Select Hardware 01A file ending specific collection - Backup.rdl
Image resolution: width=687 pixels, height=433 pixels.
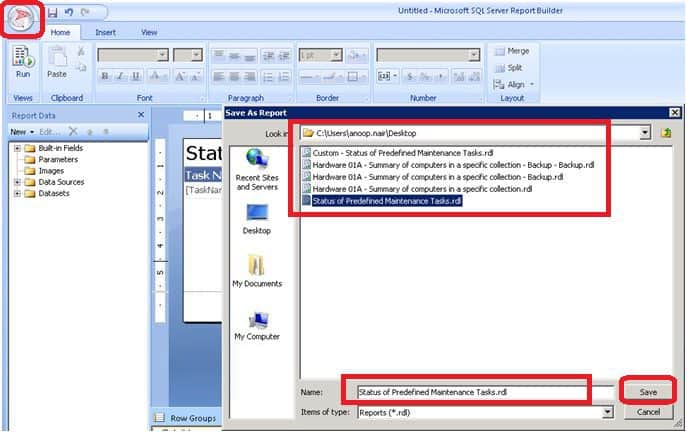click(438, 177)
